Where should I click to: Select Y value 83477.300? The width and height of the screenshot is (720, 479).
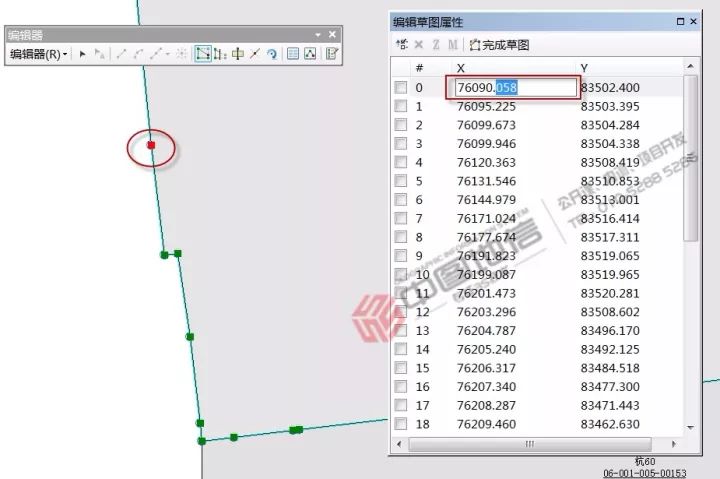point(610,386)
